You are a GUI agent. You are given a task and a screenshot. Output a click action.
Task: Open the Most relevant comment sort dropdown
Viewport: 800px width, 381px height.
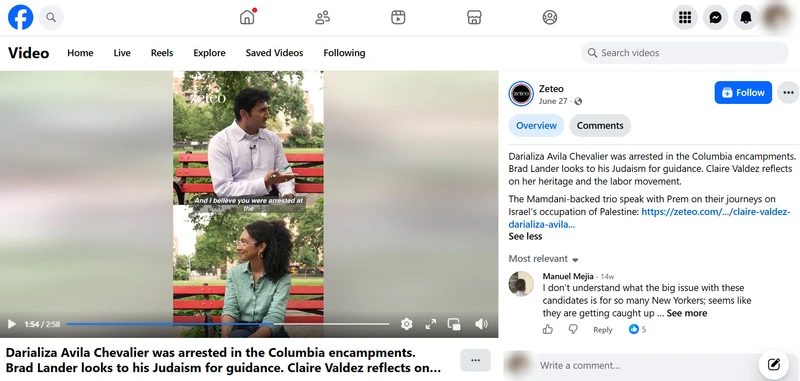pos(543,259)
